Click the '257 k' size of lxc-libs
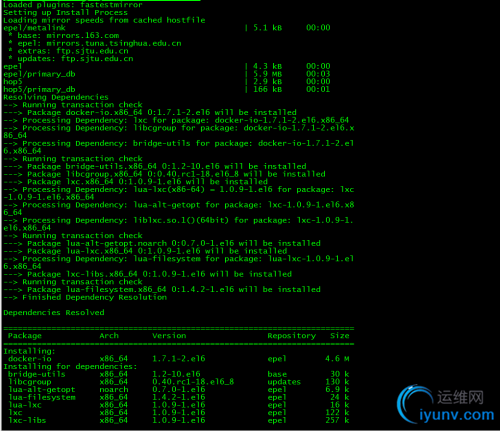 (337, 420)
